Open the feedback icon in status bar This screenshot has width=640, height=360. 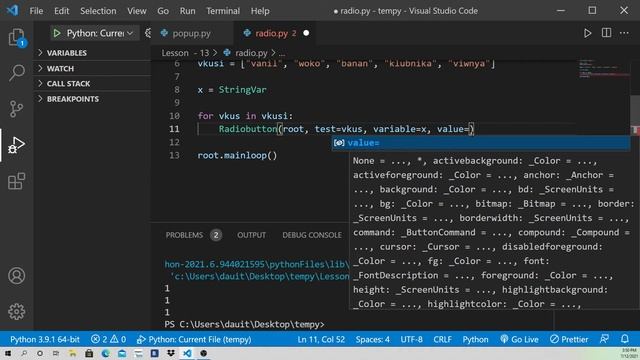604,339
